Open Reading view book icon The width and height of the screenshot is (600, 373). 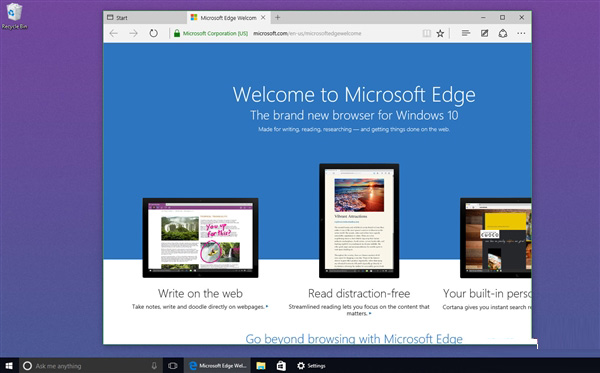[427, 33]
